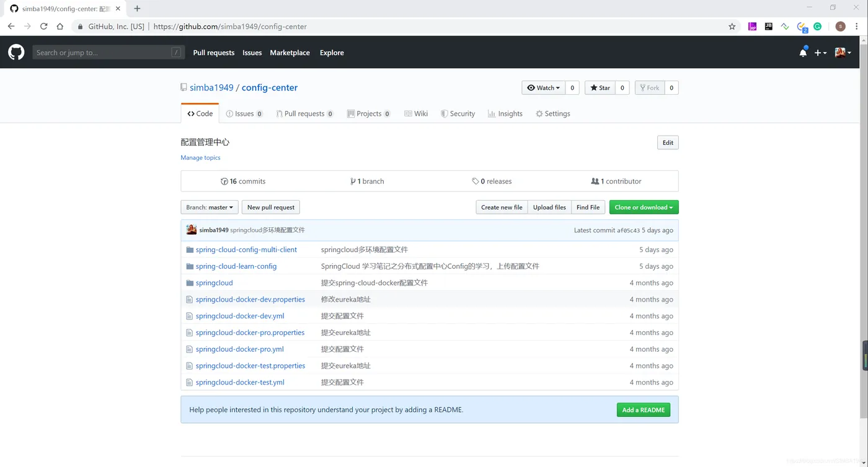Click the JetBrains extension icon

pyautogui.click(x=769, y=27)
